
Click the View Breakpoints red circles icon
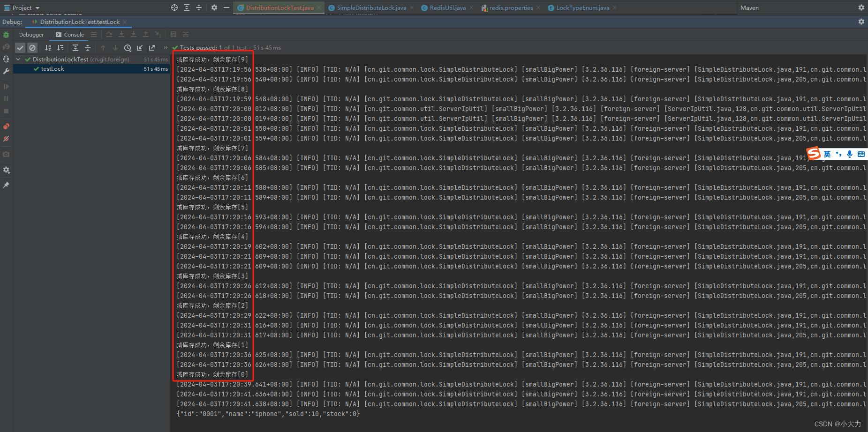6,127
